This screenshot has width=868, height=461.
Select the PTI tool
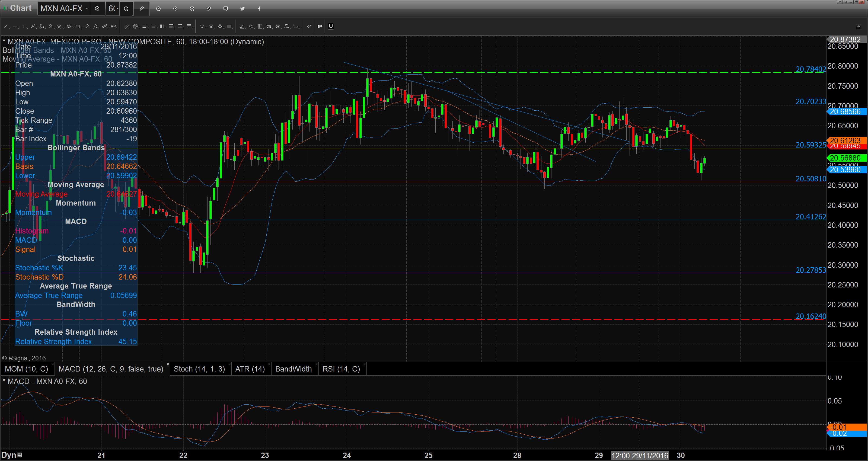point(286,26)
